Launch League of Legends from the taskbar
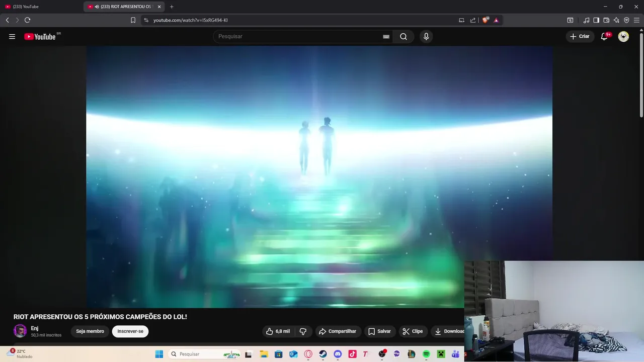Screen dimensions: 644x362 coord(411,354)
